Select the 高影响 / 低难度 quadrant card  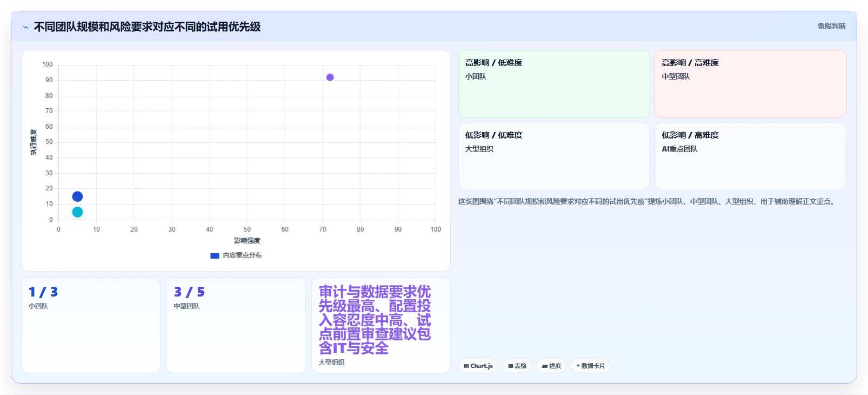pos(554,84)
